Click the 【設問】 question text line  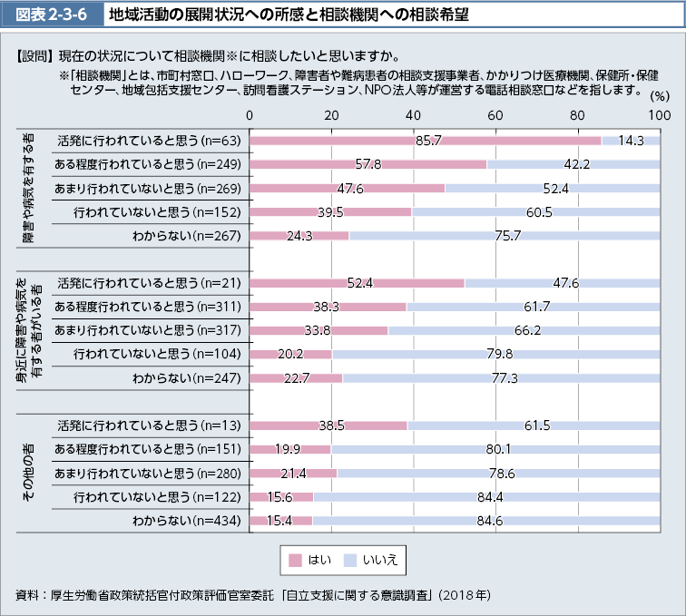click(x=209, y=56)
